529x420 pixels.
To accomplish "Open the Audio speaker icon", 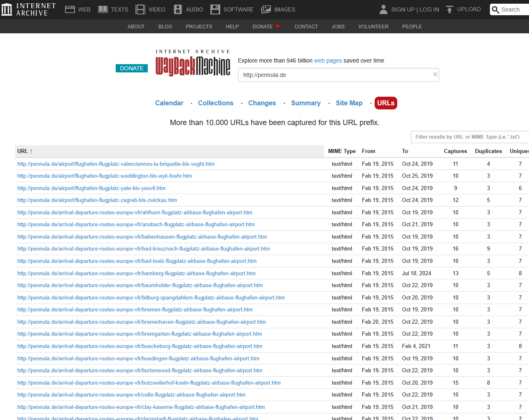I will (x=178, y=9).
